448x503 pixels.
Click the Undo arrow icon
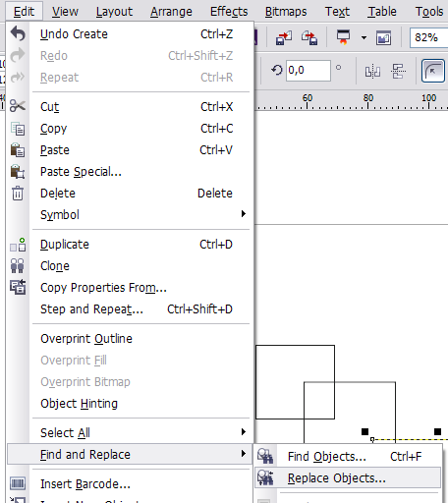point(18,33)
